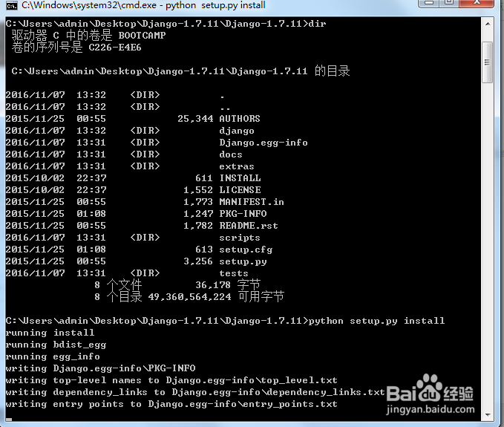Click the 'tests' directory entry
The width and height of the screenshot is (504, 427).
[234, 273]
